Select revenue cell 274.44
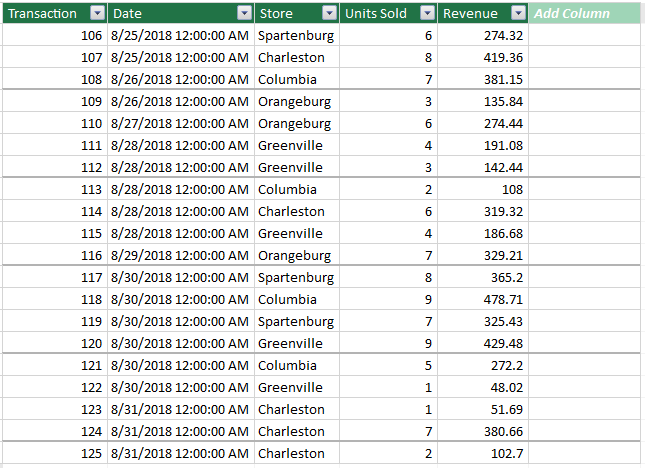This screenshot has height=468, width=645. [483, 123]
